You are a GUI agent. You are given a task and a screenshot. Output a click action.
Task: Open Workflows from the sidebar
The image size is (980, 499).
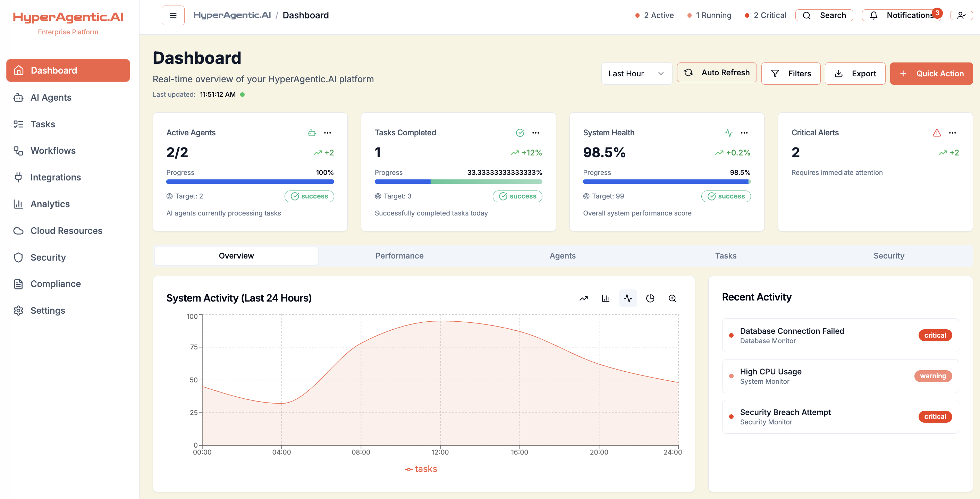[53, 151]
